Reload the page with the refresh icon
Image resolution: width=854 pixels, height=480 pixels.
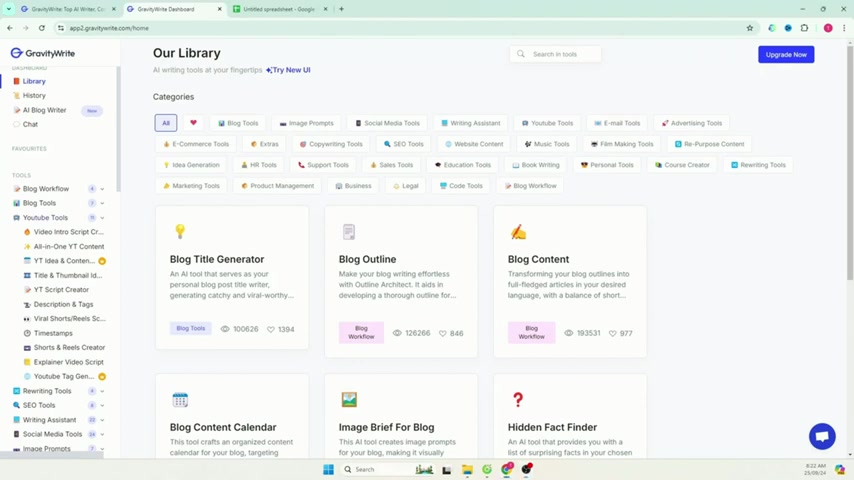42,28
